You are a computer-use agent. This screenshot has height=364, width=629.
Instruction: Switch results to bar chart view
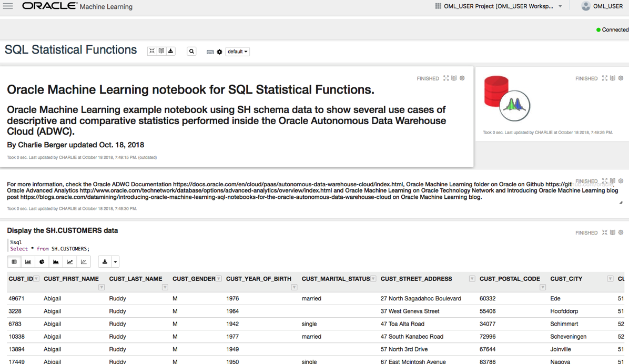tap(28, 261)
